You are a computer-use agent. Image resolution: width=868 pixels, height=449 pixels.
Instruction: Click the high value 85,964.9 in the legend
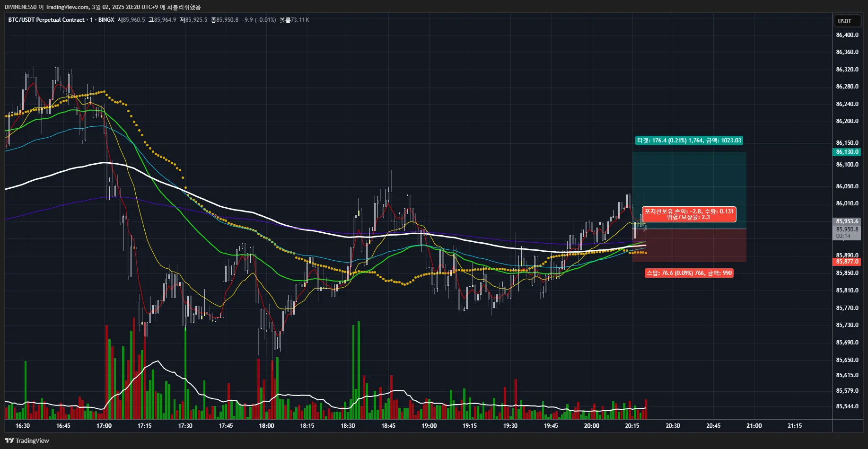click(x=165, y=20)
